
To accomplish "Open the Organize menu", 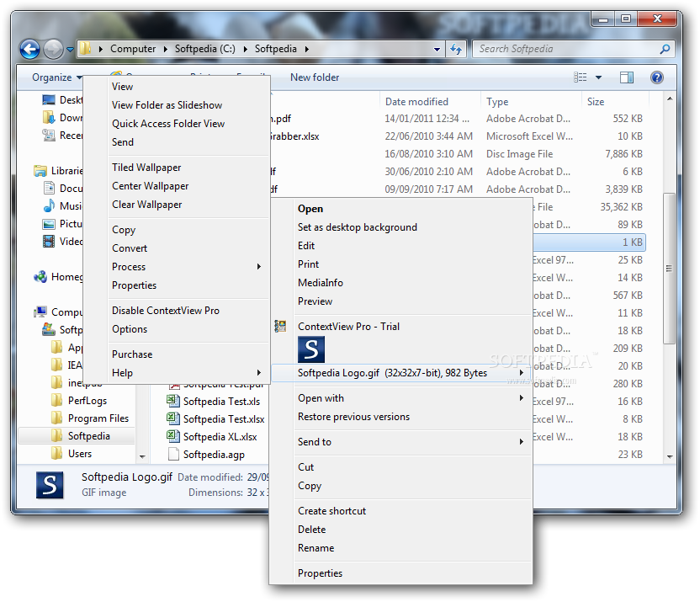I will (x=56, y=77).
